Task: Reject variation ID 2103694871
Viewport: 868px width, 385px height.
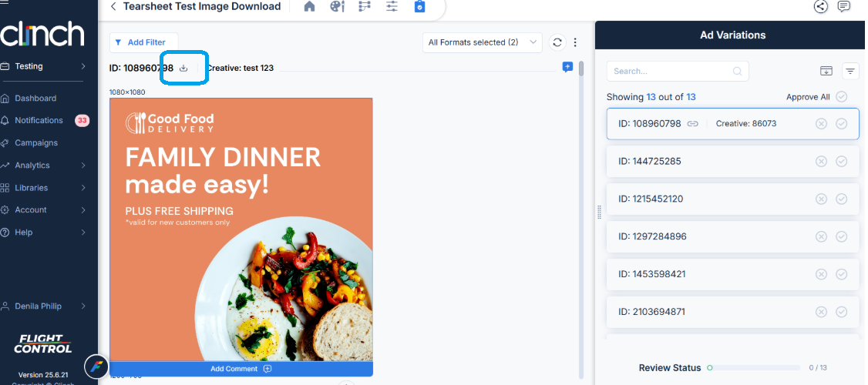Action: (821, 312)
